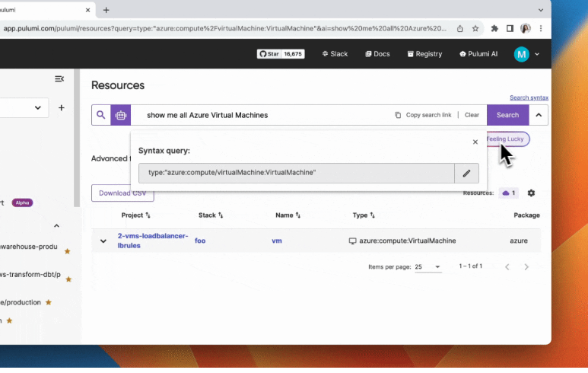Click the syntax query text field
This screenshot has height=373, width=588.
[297, 173]
